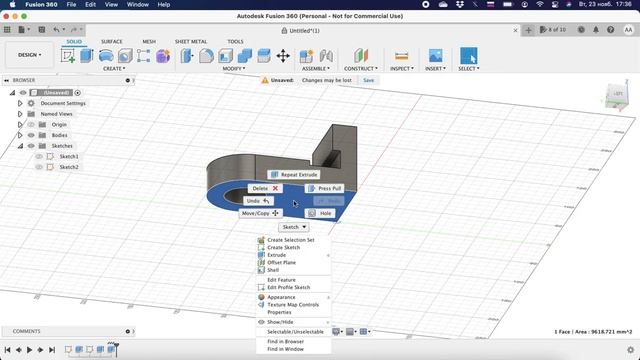
Task: Toggle visibility of the Unsaved root component
Action: pyautogui.click(x=23, y=93)
